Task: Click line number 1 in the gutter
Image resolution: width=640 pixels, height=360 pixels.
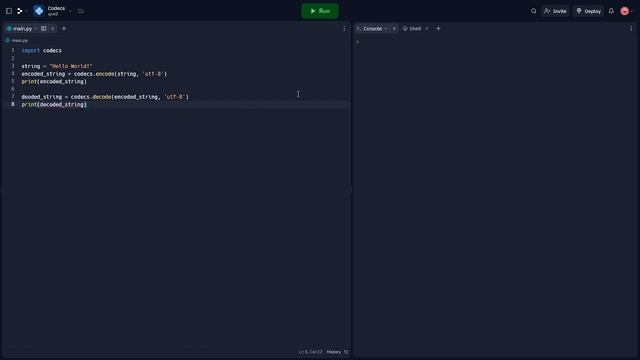Action: point(13,50)
